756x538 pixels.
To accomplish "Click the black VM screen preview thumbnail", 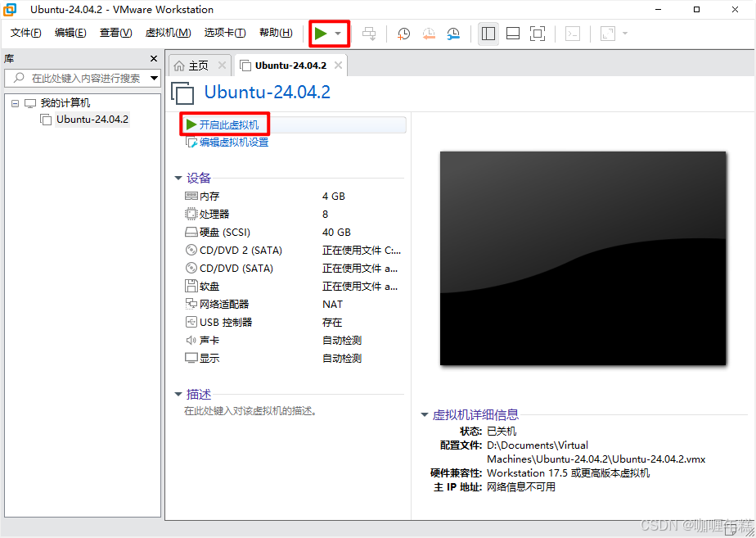I will point(583,258).
